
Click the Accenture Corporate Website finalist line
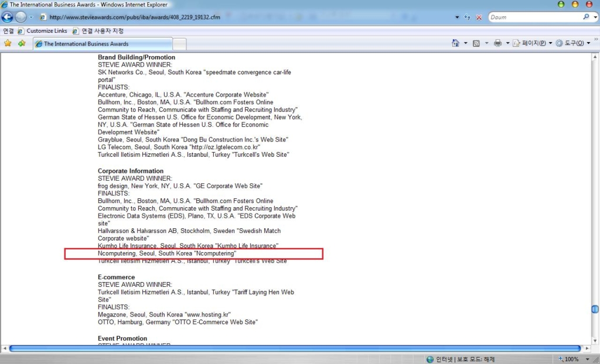[x=183, y=95]
